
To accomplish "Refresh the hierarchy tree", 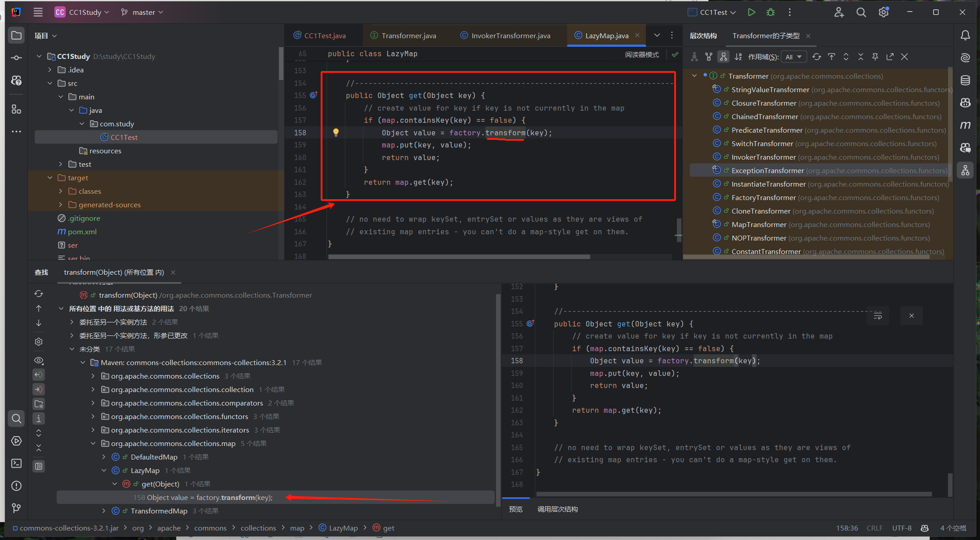I will coord(816,57).
